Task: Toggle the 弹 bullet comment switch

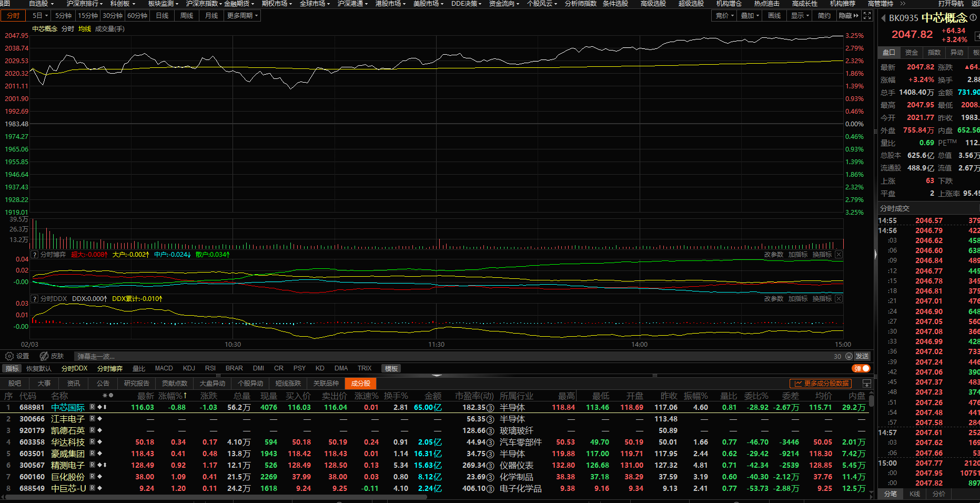Action: pyautogui.click(x=862, y=368)
